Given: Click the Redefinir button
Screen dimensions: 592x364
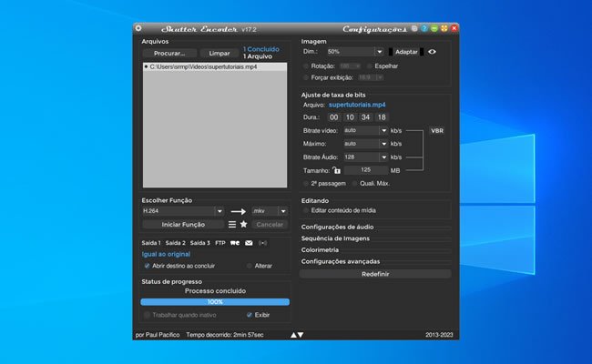Looking at the screenshot, I should click(x=375, y=274).
